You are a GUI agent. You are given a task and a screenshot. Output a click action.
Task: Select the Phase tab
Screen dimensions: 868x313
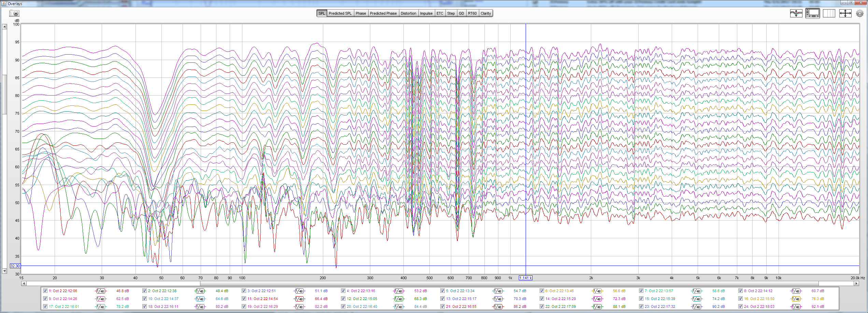click(360, 13)
